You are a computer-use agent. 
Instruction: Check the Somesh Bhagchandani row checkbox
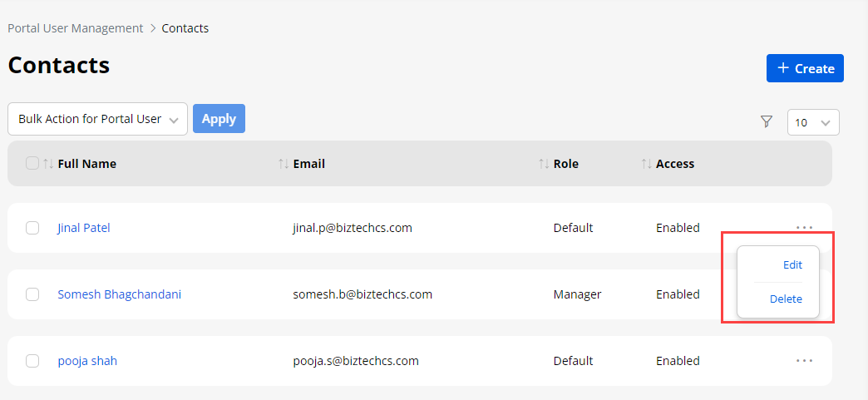(32, 294)
